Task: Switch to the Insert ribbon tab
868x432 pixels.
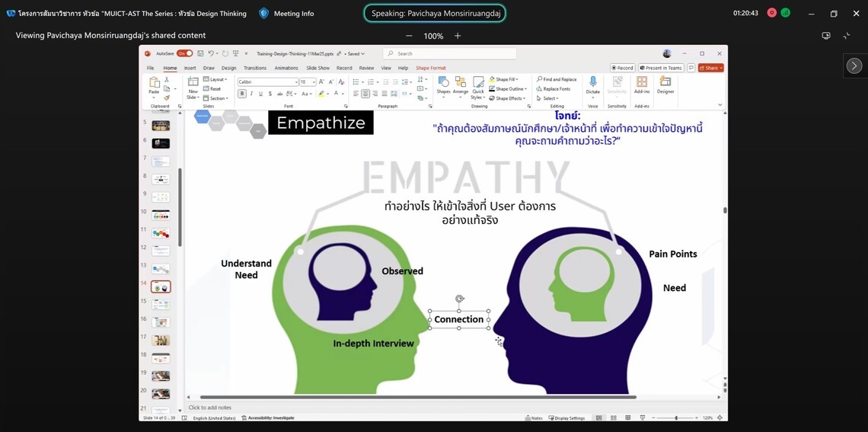Action: [x=190, y=68]
